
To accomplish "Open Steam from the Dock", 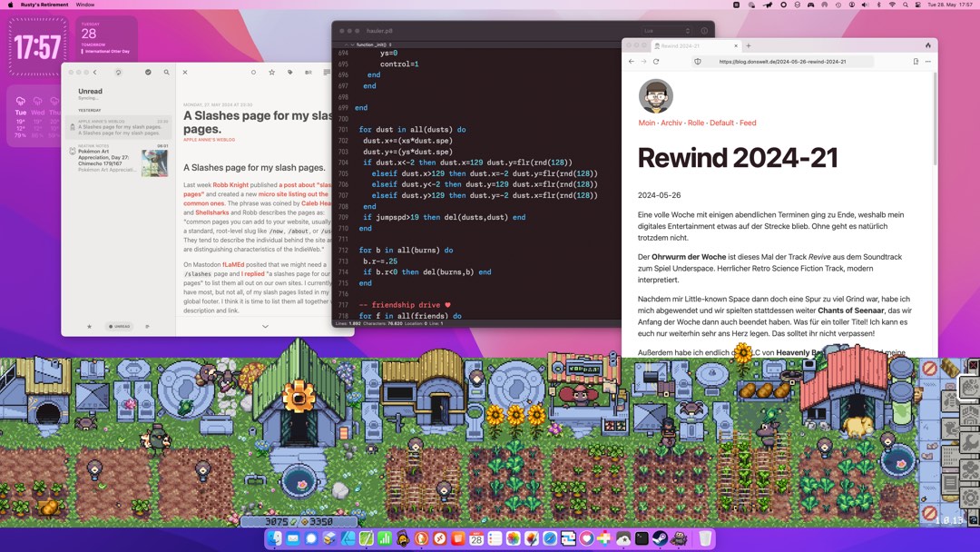I will pyautogui.click(x=660, y=538).
